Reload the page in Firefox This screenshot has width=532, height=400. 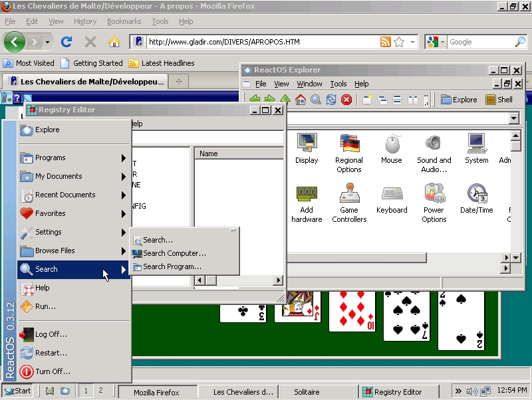pyautogui.click(x=66, y=42)
